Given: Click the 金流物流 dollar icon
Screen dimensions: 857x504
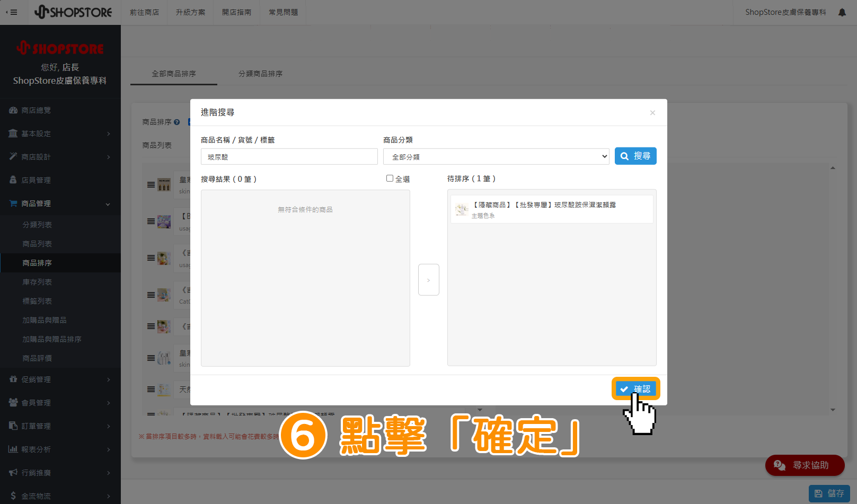Looking at the screenshot, I should coord(13,496).
